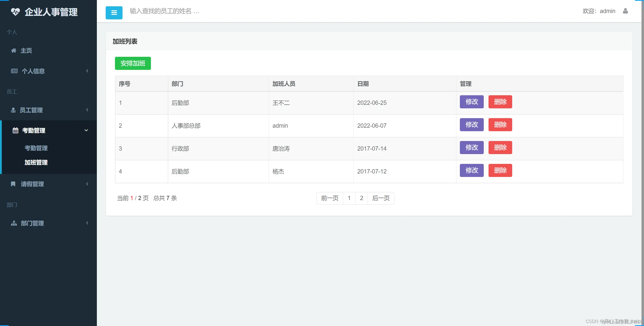
Task: Click the hamburger menu toggle button
Action: [114, 13]
